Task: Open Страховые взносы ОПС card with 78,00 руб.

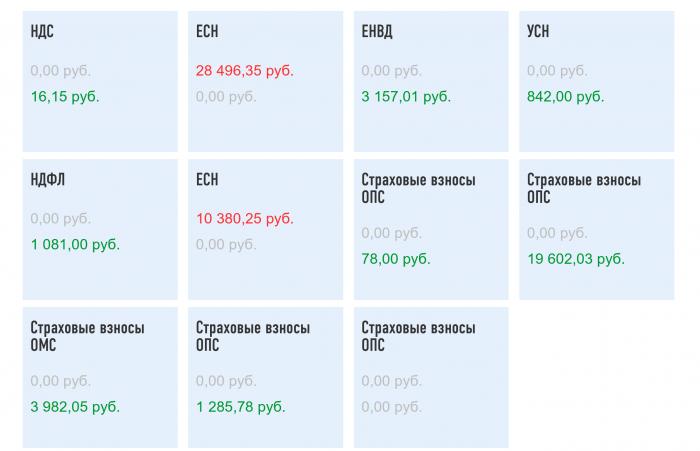Action: tap(431, 230)
